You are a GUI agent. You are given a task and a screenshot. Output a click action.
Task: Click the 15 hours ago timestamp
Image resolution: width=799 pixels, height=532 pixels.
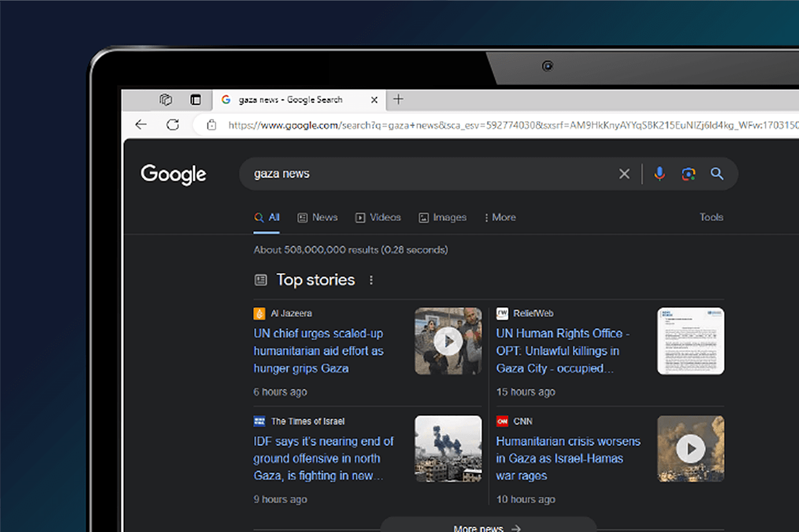tap(526, 392)
